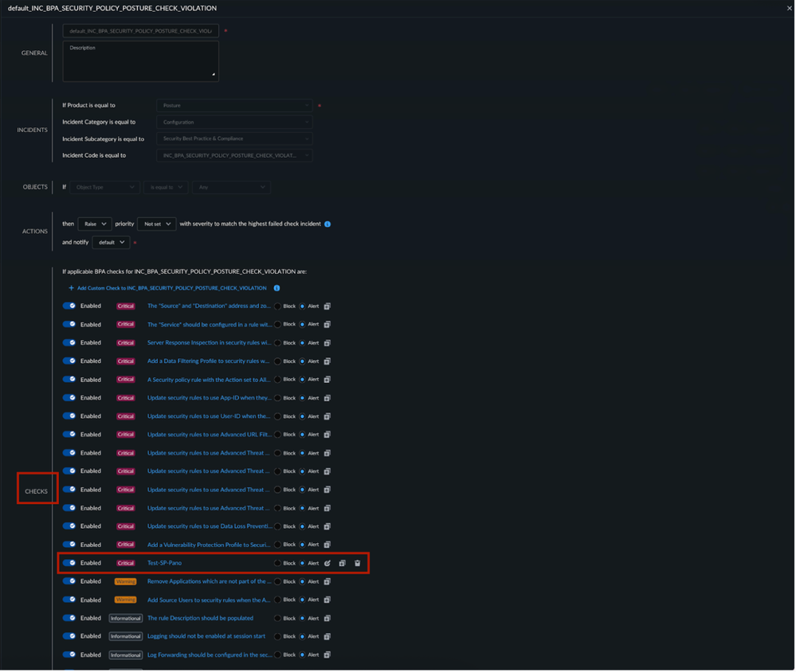Select Block for Remove Applications check
Viewport: 796px width, 672px height.
pos(278,582)
